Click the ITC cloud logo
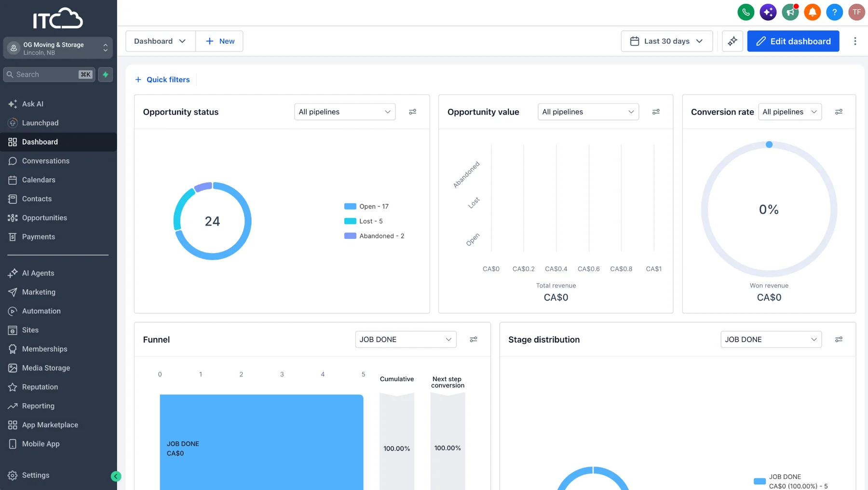This screenshot has width=868, height=490. click(58, 18)
